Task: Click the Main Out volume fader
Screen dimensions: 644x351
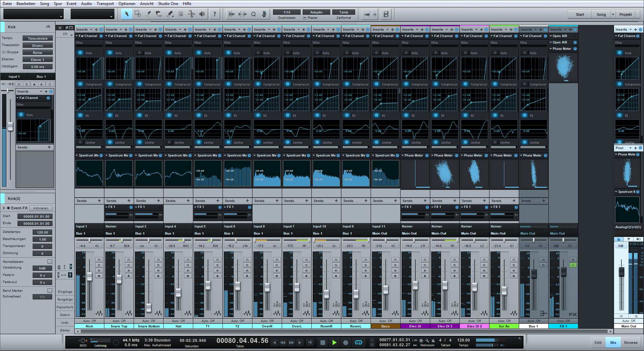Action: [621, 272]
